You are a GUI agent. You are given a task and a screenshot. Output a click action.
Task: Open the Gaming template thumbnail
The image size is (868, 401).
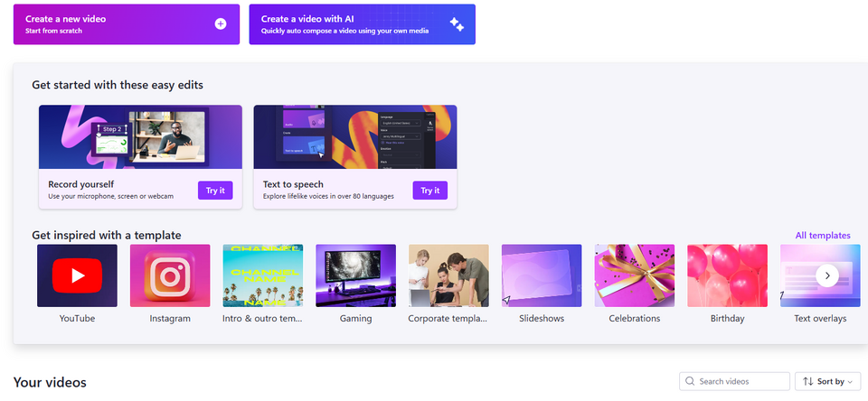[355, 275]
